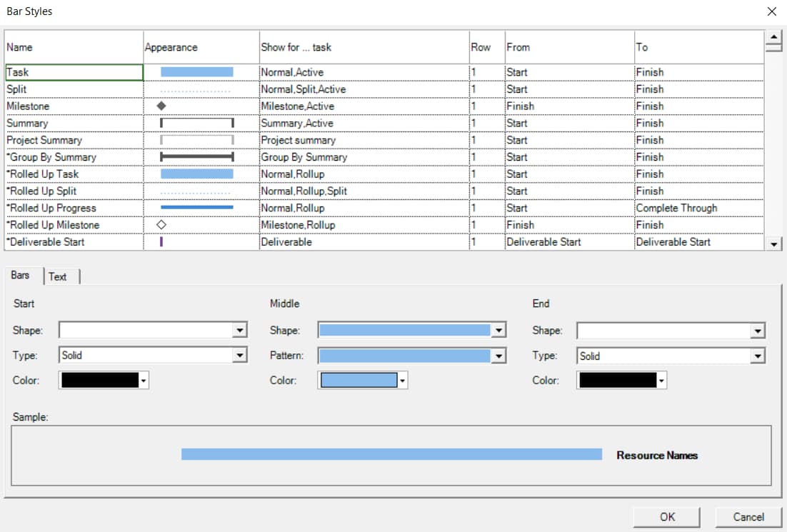Viewport: 787px width, 532px height.
Task: Select the Bars tab
Action: (x=21, y=275)
